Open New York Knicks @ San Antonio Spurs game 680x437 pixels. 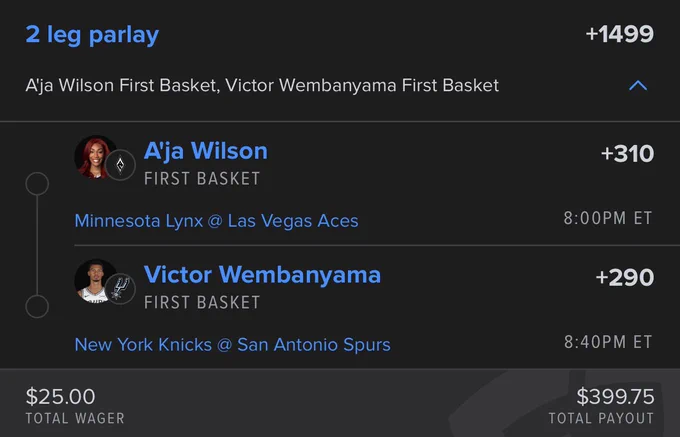(x=232, y=345)
